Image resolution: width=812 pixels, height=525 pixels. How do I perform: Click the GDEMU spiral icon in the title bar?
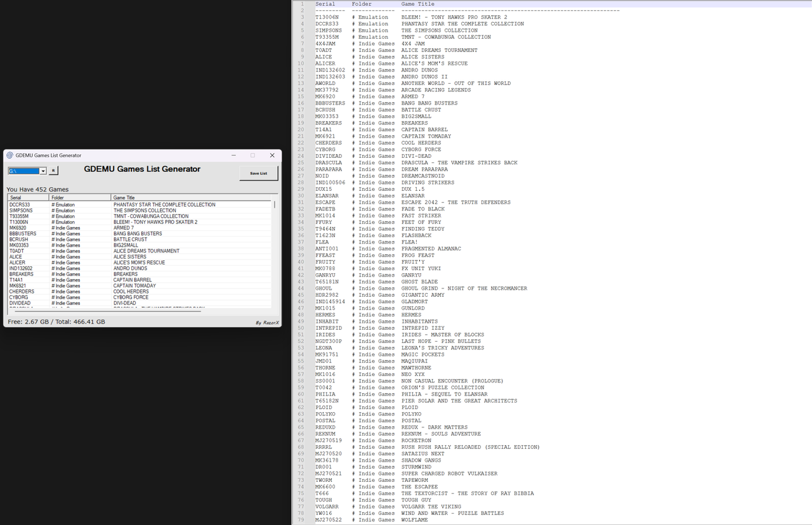tap(11, 155)
